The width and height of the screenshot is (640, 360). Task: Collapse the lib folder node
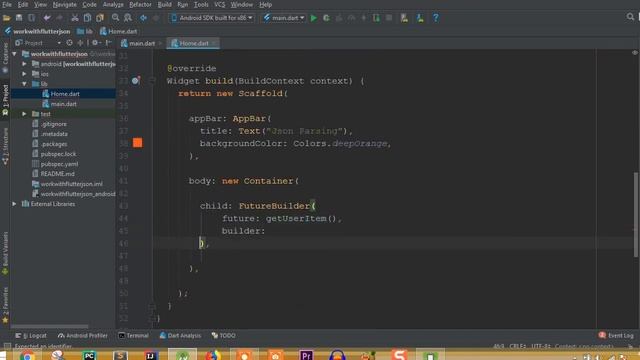pos(24,84)
